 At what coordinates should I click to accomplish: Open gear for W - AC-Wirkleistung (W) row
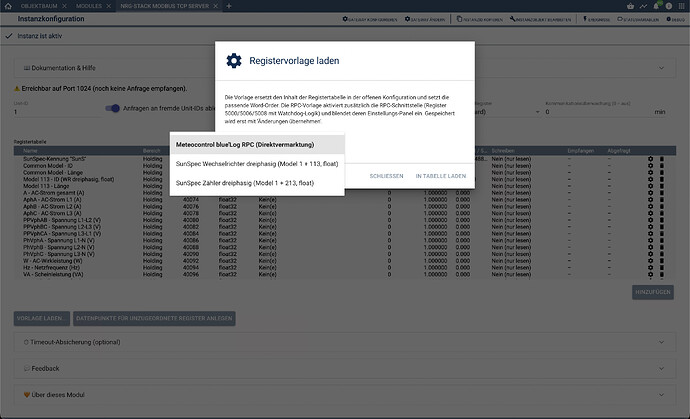tap(650, 261)
